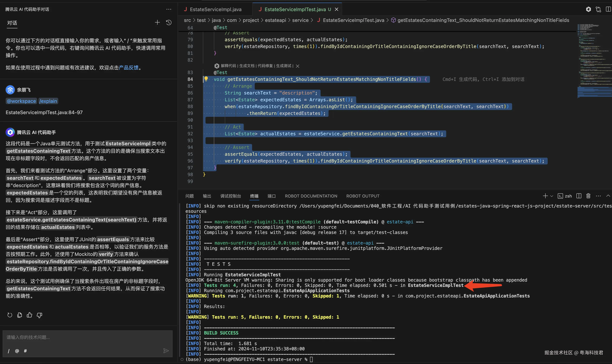612x364 pixels.
Task: Click the lightbulb code action icon
Action: pyautogui.click(x=206, y=79)
